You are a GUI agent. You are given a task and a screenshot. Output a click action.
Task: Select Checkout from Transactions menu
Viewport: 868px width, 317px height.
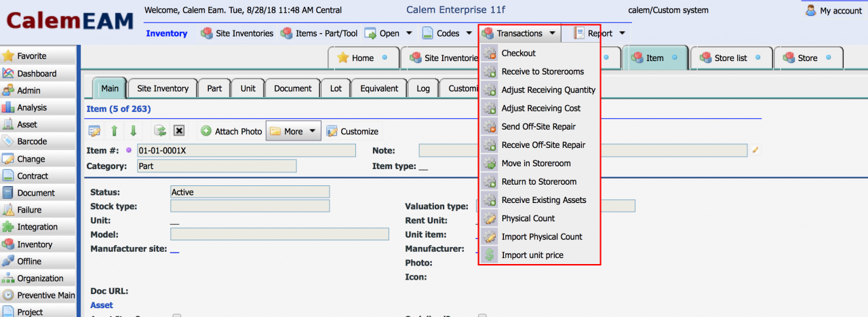coord(539,53)
